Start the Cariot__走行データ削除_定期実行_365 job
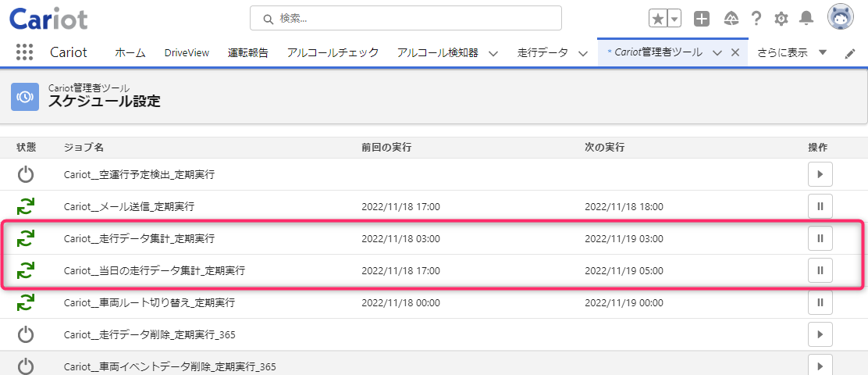The image size is (868, 375). [820, 334]
